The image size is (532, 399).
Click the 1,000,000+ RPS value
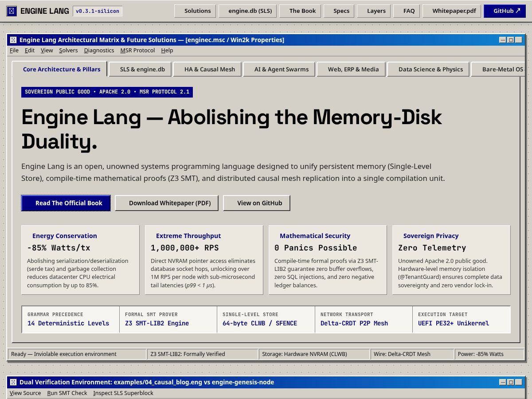[184, 248]
